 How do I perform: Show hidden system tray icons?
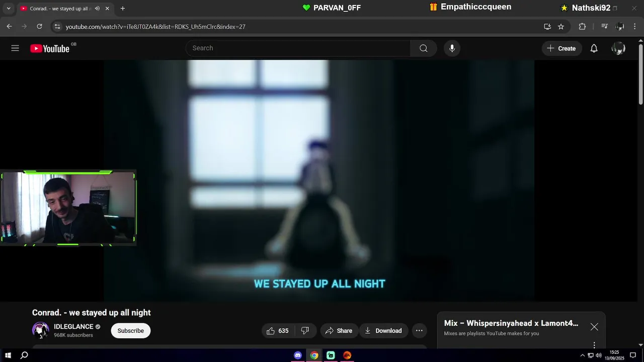(583, 355)
